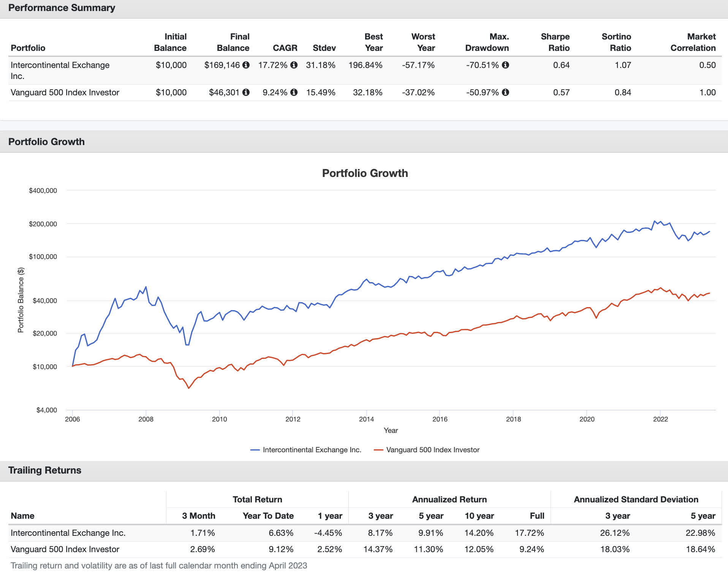Screen dimensions: 728x581
Task: Open final balance info for Vanguard 500
Action: (x=246, y=92)
